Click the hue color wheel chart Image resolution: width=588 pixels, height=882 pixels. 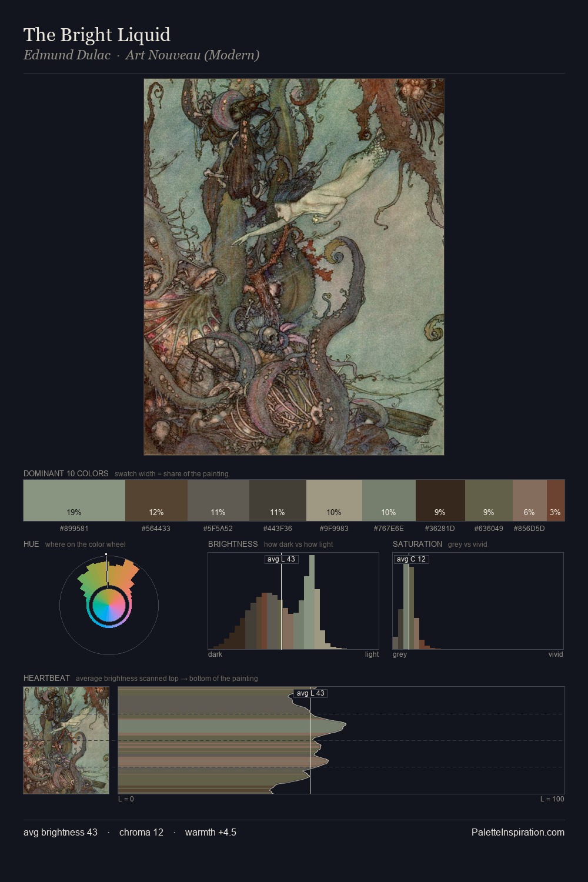pos(109,605)
